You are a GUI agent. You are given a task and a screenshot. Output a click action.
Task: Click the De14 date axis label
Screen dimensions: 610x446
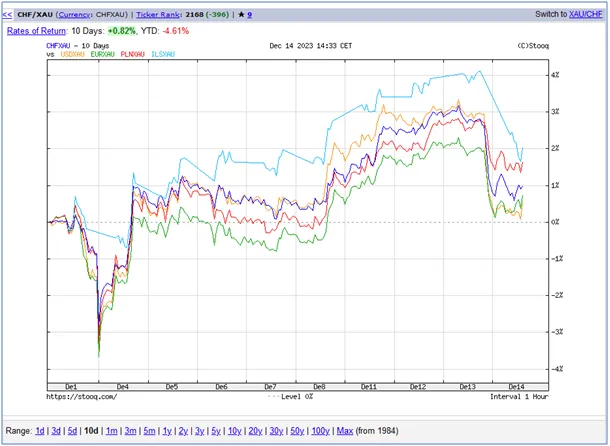click(516, 386)
